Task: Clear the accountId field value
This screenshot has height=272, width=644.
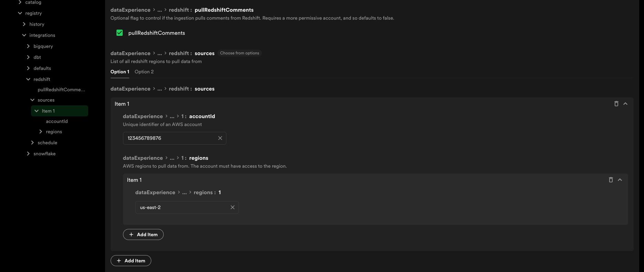Action: pos(220,138)
